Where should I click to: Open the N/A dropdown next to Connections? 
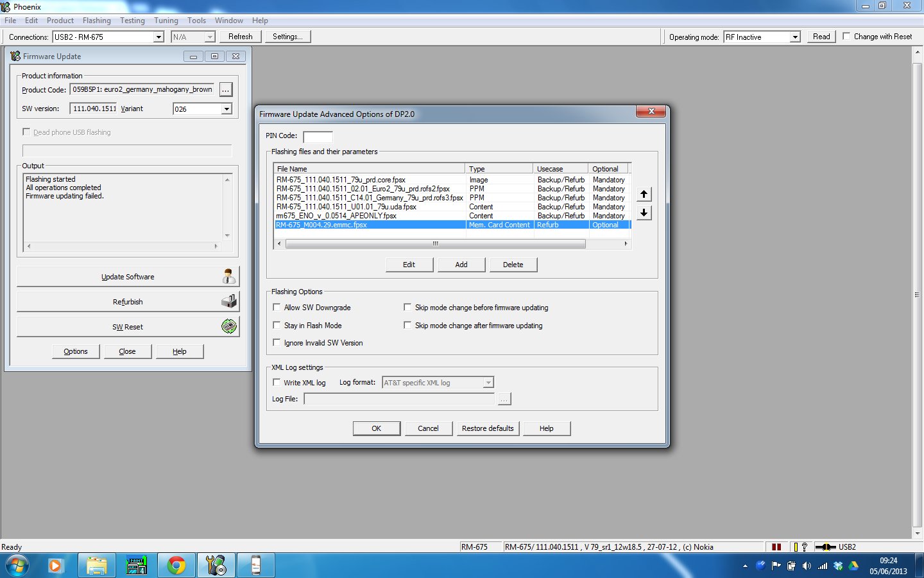point(210,37)
